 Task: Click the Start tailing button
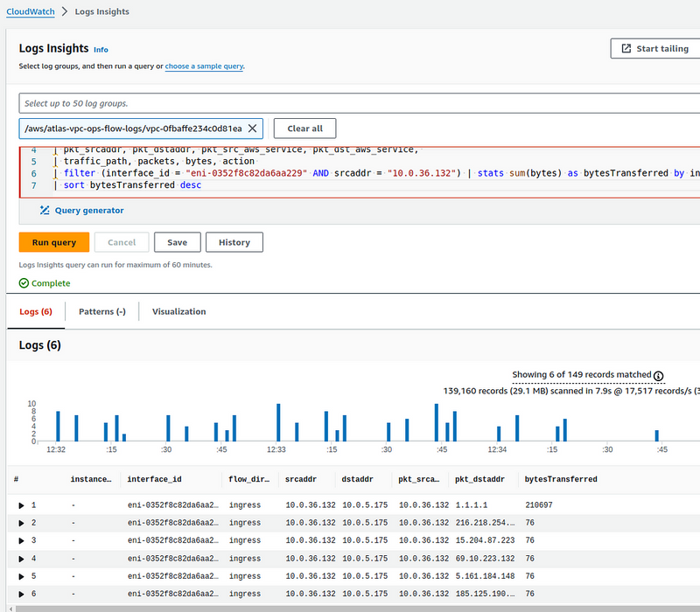(654, 49)
